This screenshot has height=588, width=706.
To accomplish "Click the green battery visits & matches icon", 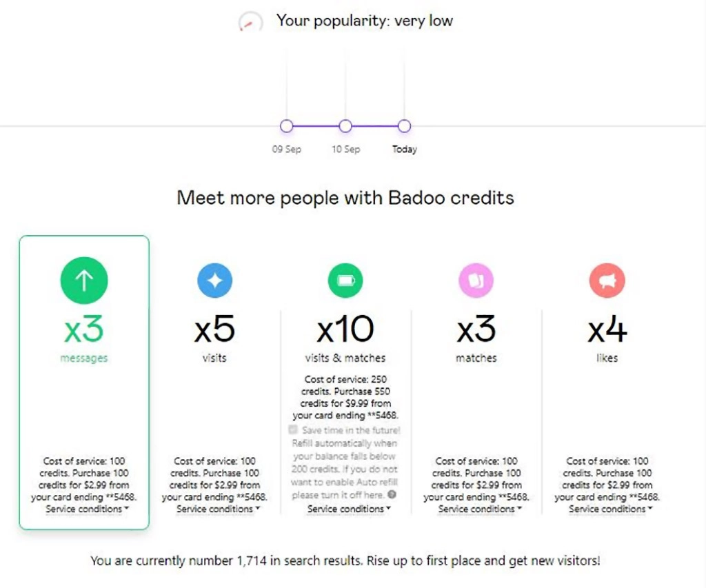I will coord(345,281).
